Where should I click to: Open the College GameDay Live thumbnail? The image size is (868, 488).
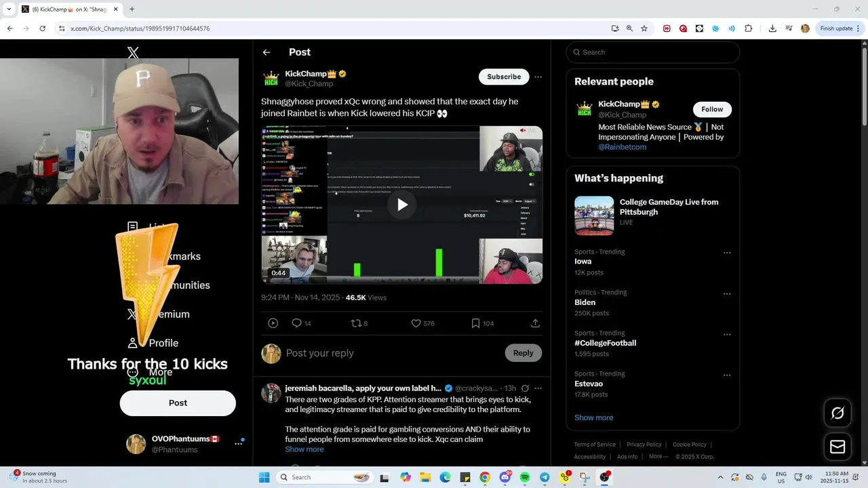594,216
